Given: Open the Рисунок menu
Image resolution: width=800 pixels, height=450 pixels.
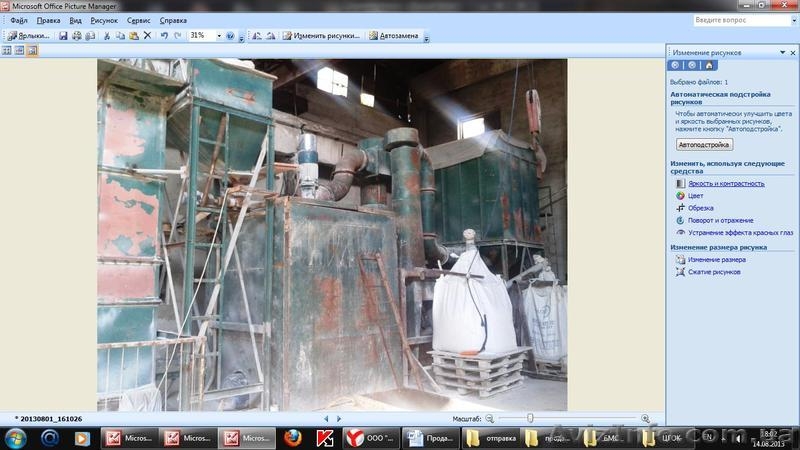Looking at the screenshot, I should pos(104,20).
